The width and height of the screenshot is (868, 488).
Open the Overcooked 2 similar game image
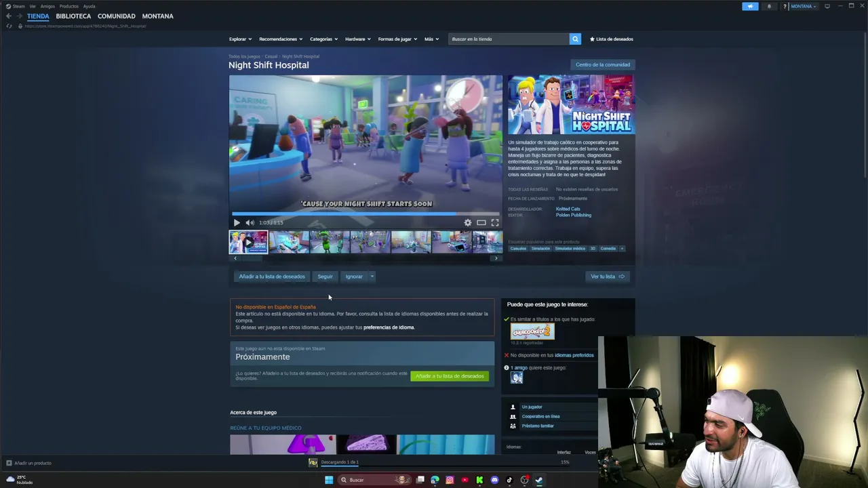coord(532,332)
